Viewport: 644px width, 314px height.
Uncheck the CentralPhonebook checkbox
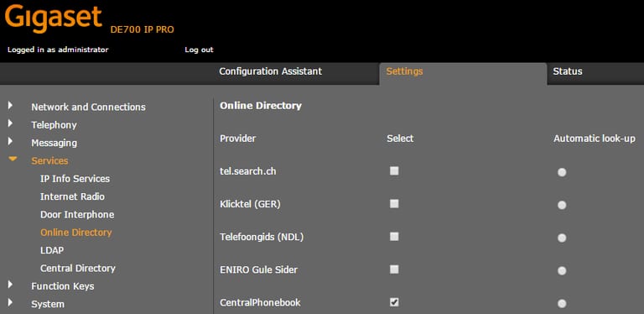click(x=394, y=302)
